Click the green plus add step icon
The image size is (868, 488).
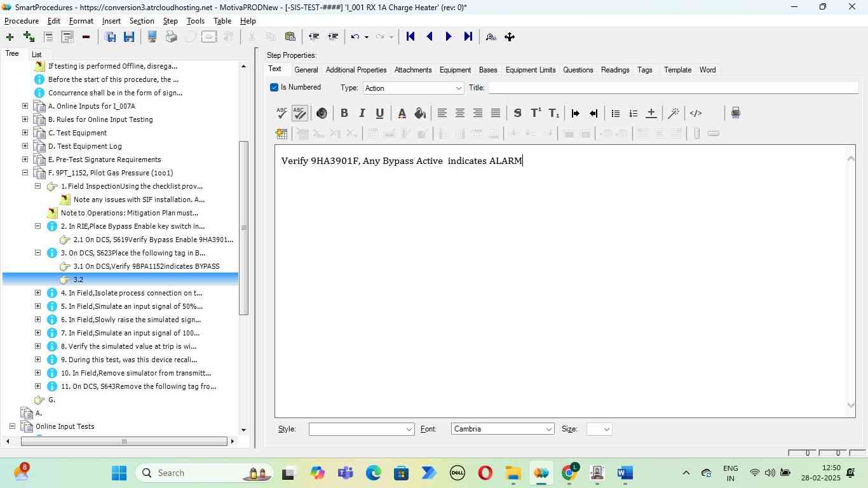(x=10, y=37)
